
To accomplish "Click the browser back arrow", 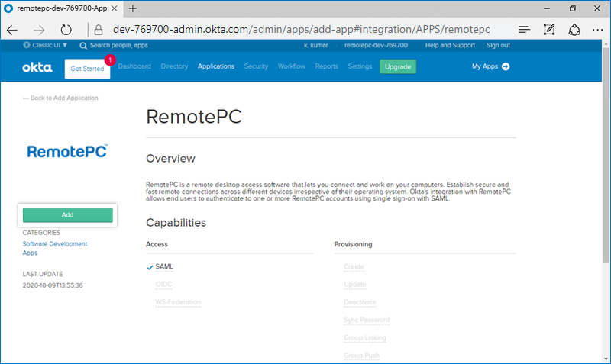I will 12,30.
